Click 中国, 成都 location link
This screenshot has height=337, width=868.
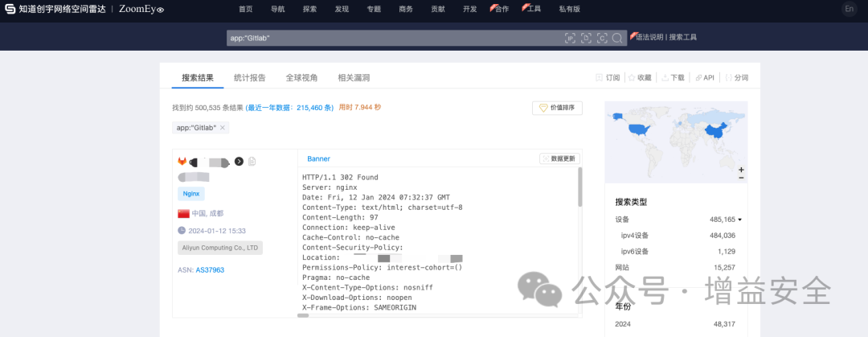point(207,213)
